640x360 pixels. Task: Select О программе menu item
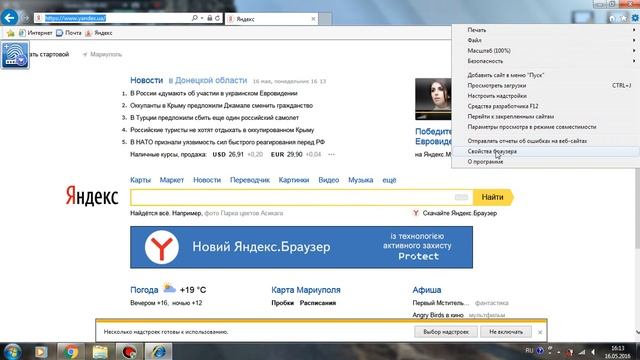pyautogui.click(x=546, y=162)
